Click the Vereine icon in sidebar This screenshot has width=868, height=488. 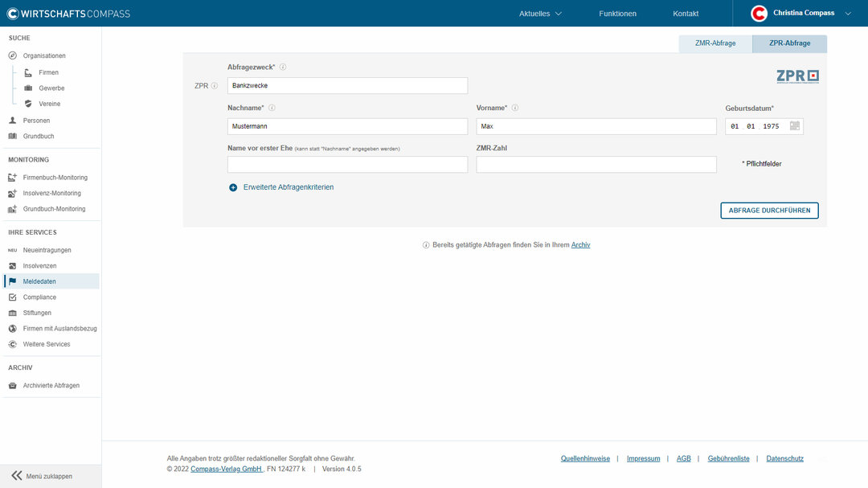pyautogui.click(x=28, y=104)
